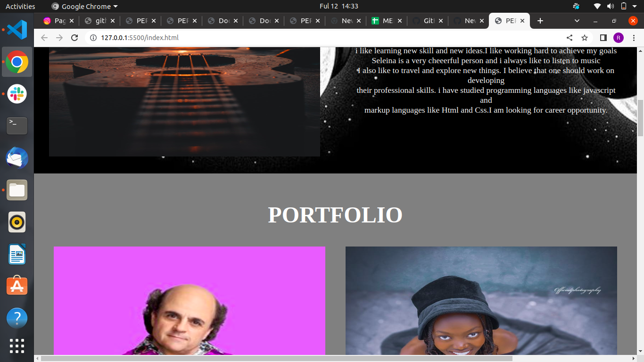Image resolution: width=644 pixels, height=362 pixels.
Task: Launch Rhythmbox music player from the dock
Action: coord(17,222)
